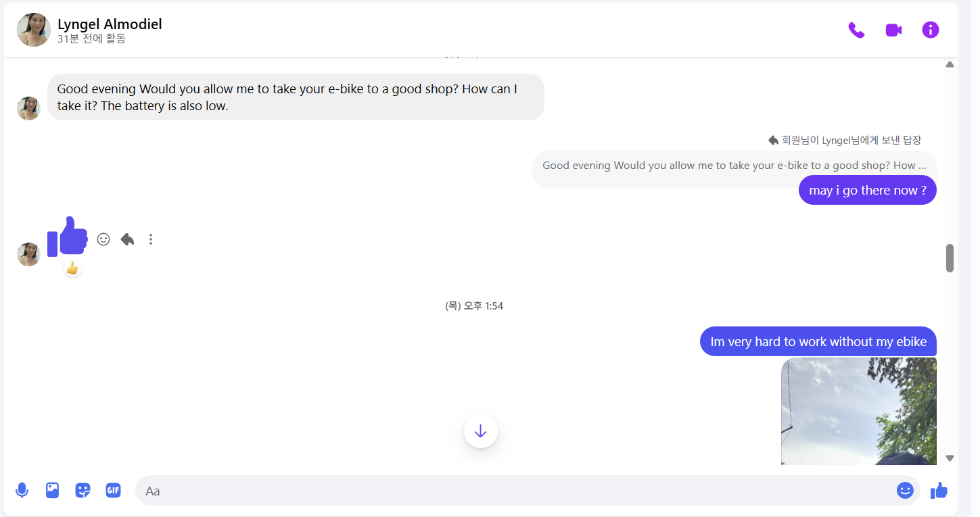Open the e-bike photo thumbnail
980x517 pixels.
coord(858,411)
